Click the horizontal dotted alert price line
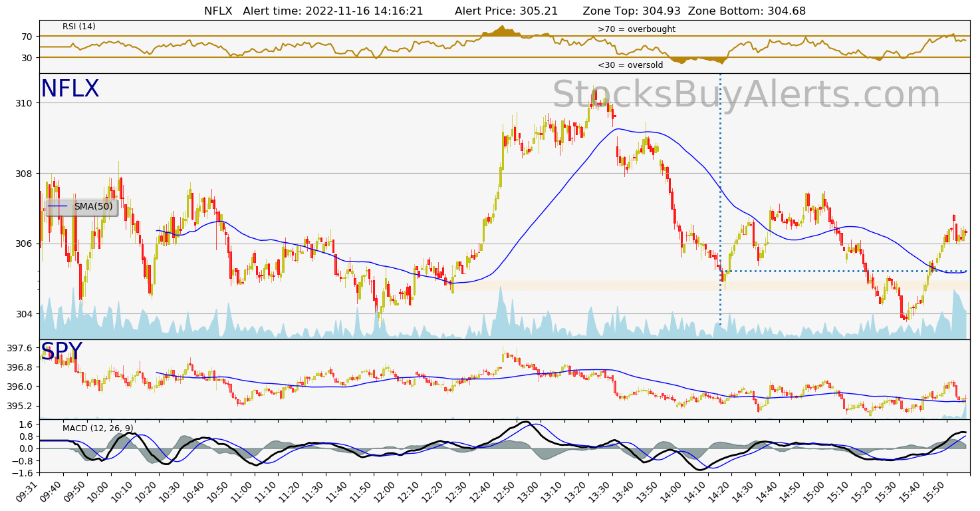This screenshot has width=980, height=511. 844,271
